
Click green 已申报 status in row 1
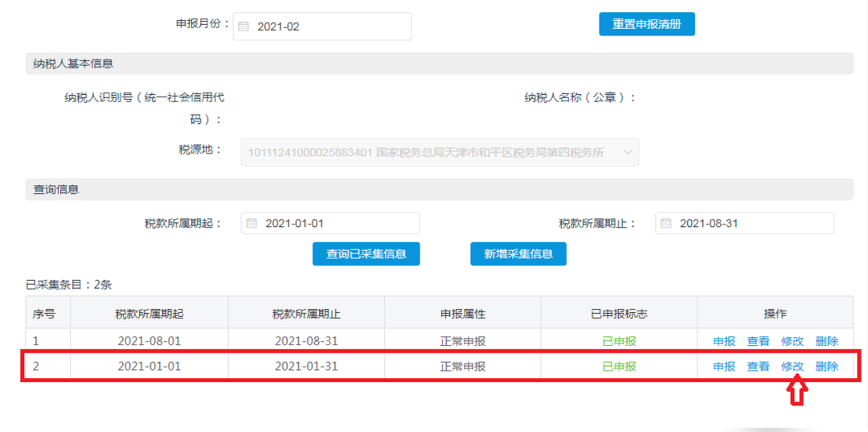[619, 341]
